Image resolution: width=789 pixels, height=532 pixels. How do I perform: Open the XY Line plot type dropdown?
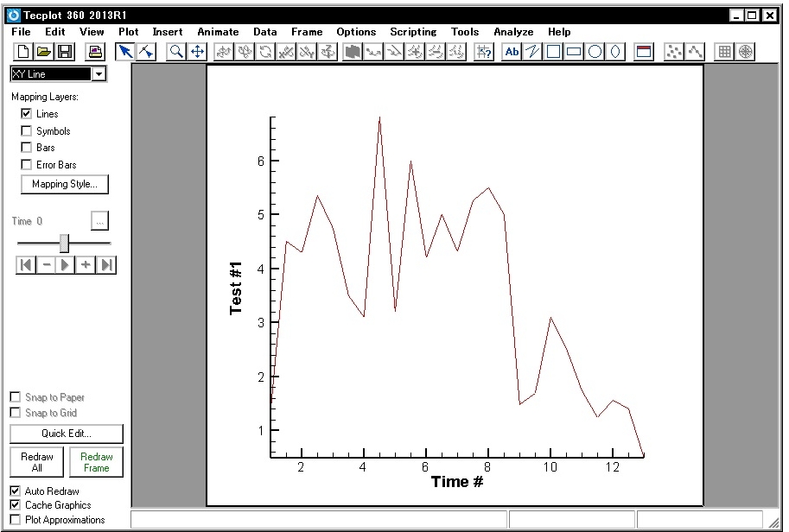pyautogui.click(x=99, y=74)
